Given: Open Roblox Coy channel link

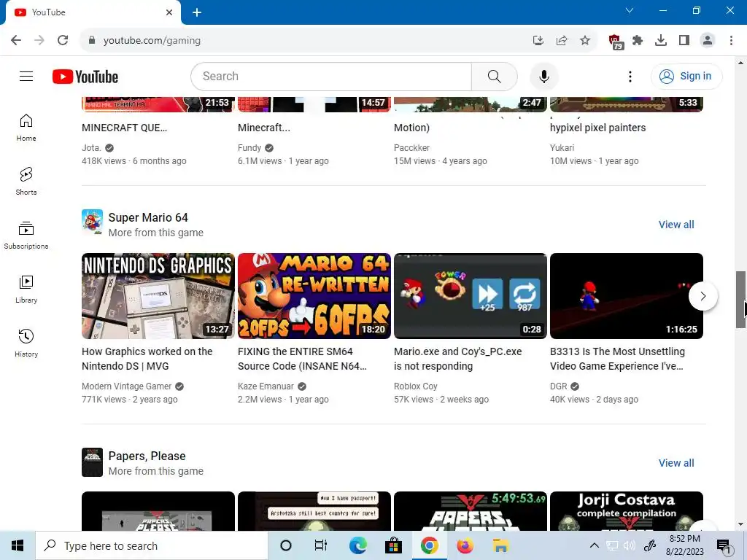Looking at the screenshot, I should 415,386.
